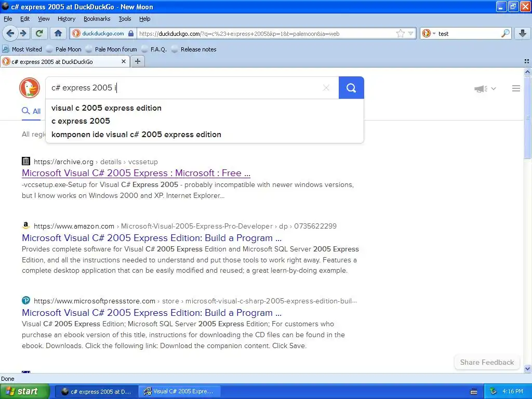The width and height of the screenshot is (532, 399).
Task: Choose suggestion c express 2005
Action: click(x=205, y=121)
